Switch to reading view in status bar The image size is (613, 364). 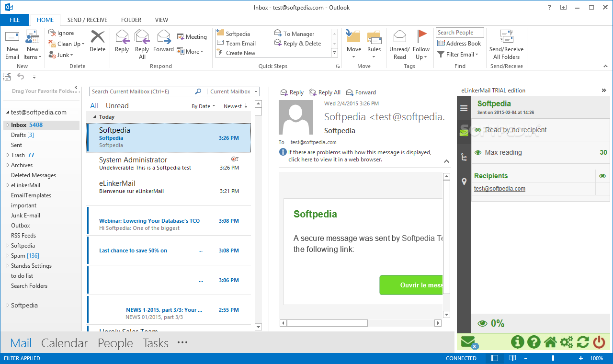click(x=512, y=358)
